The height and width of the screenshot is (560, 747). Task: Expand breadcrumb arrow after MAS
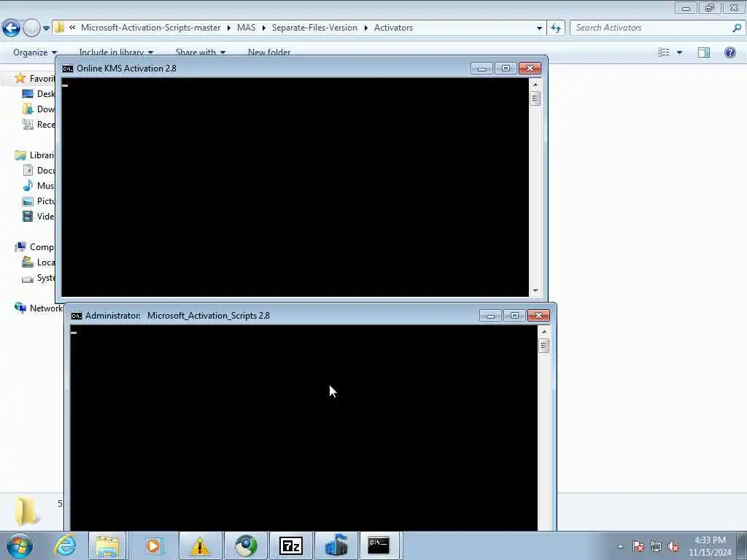click(264, 28)
